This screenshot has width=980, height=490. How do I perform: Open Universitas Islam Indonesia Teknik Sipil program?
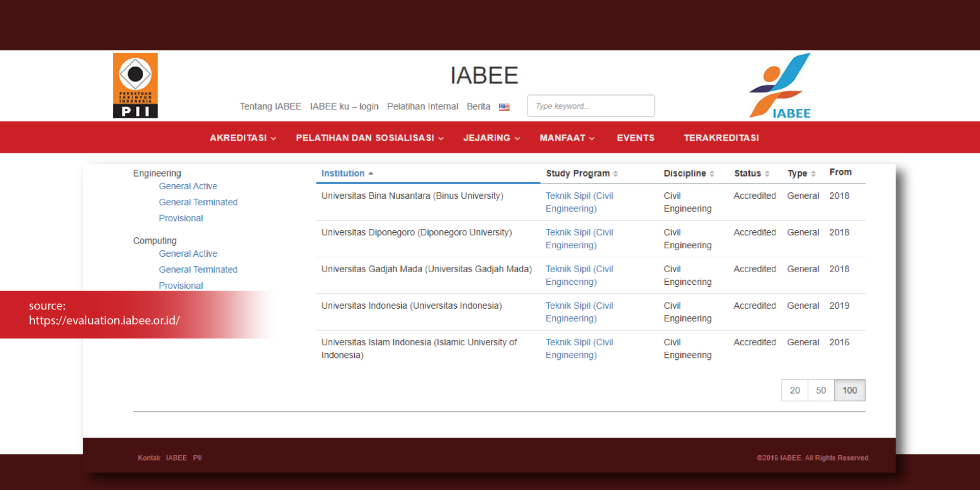[579, 349]
